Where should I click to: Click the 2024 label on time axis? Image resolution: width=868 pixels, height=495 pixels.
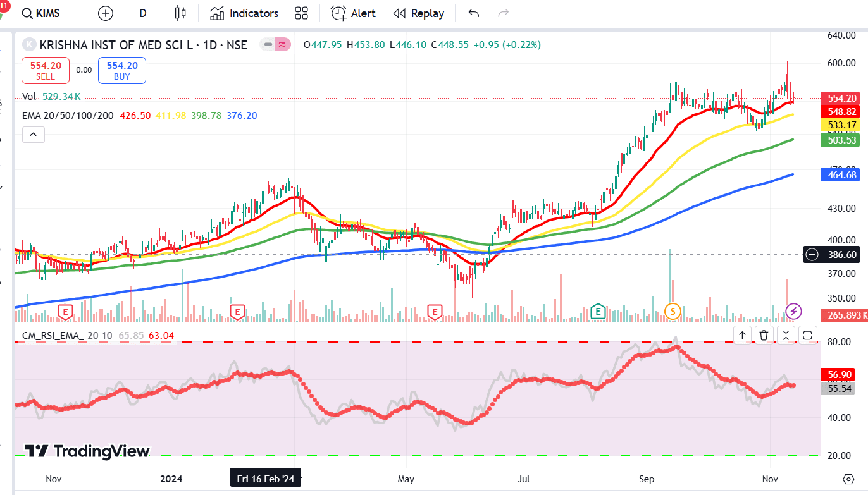pyautogui.click(x=171, y=479)
